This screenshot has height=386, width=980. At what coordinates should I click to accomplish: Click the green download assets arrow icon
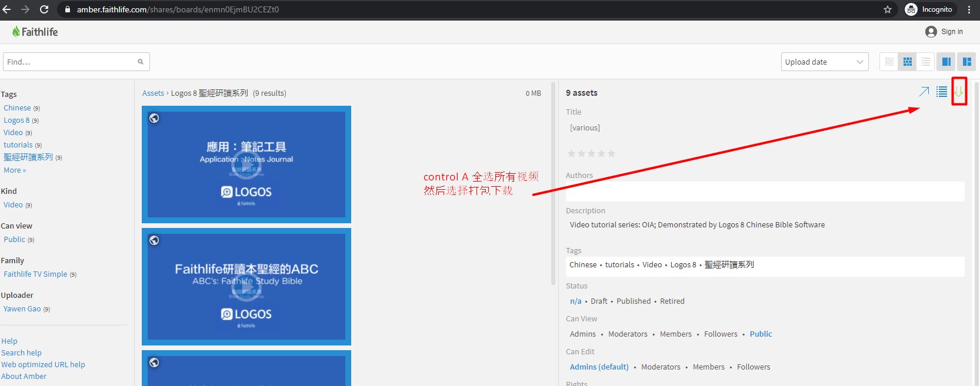click(959, 92)
